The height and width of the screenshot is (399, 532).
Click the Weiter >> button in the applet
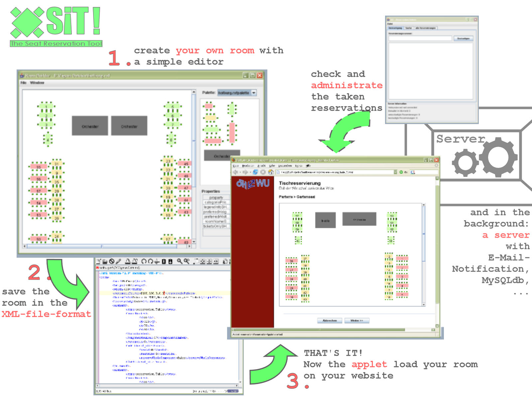click(x=357, y=321)
